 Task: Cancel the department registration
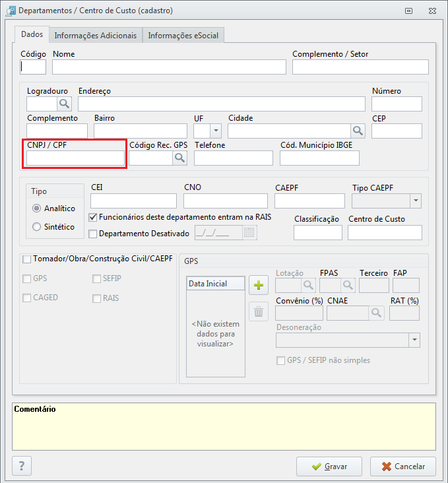point(403,467)
